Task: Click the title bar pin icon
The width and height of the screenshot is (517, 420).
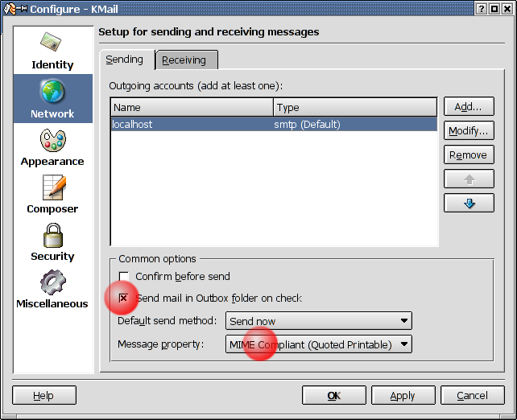Action: pyautogui.click(x=23, y=9)
